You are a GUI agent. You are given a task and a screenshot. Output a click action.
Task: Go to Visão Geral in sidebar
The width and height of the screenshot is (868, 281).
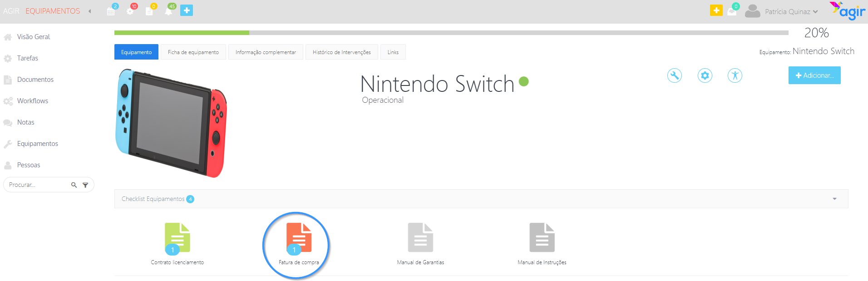pos(34,37)
